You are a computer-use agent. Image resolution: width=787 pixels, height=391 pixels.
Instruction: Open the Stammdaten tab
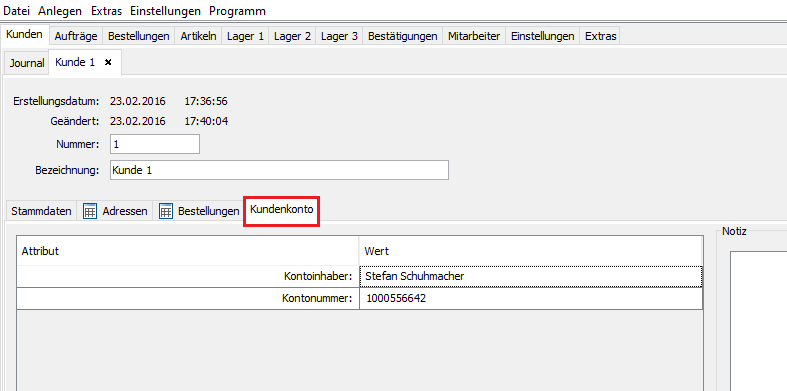[x=41, y=211]
